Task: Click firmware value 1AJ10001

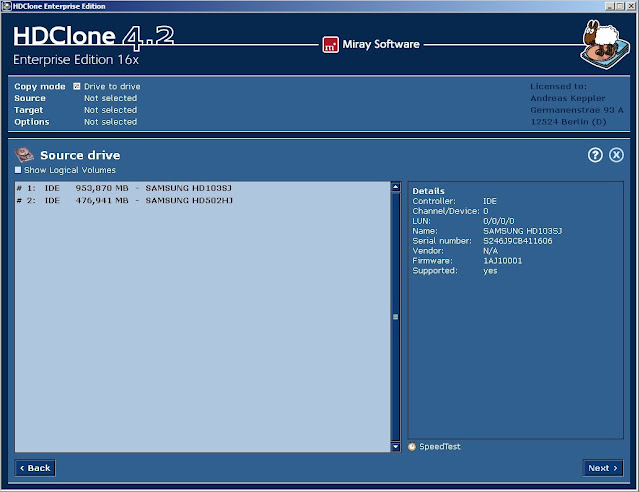Action: pyautogui.click(x=502, y=261)
